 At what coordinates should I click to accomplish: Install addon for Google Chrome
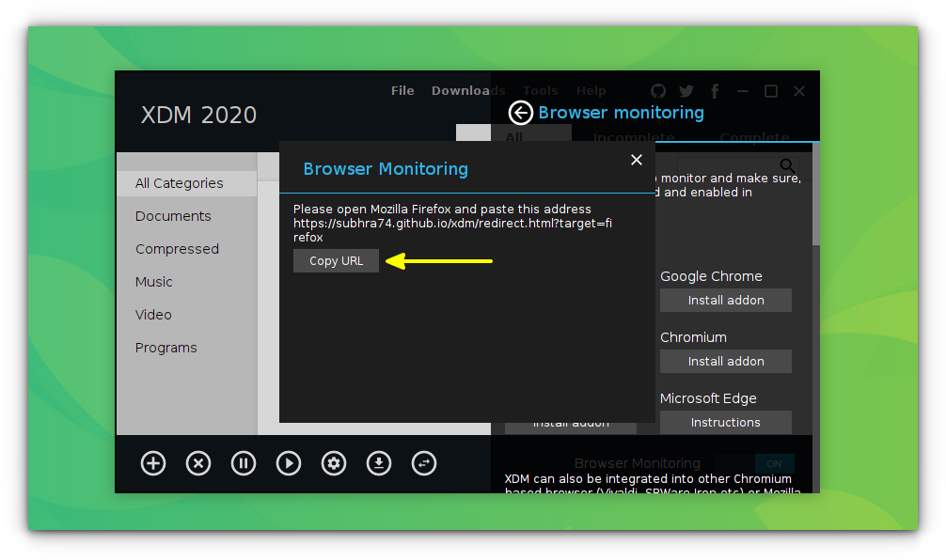(726, 300)
